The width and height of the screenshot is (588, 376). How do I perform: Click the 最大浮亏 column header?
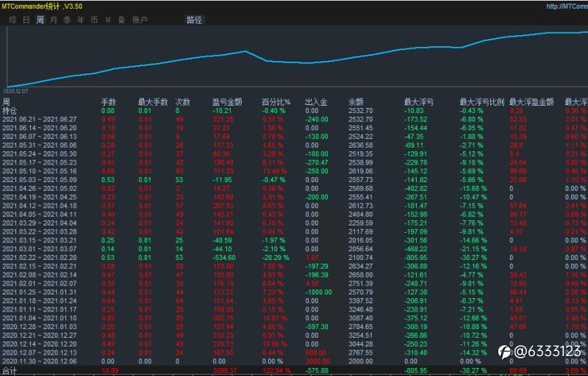tap(419, 102)
